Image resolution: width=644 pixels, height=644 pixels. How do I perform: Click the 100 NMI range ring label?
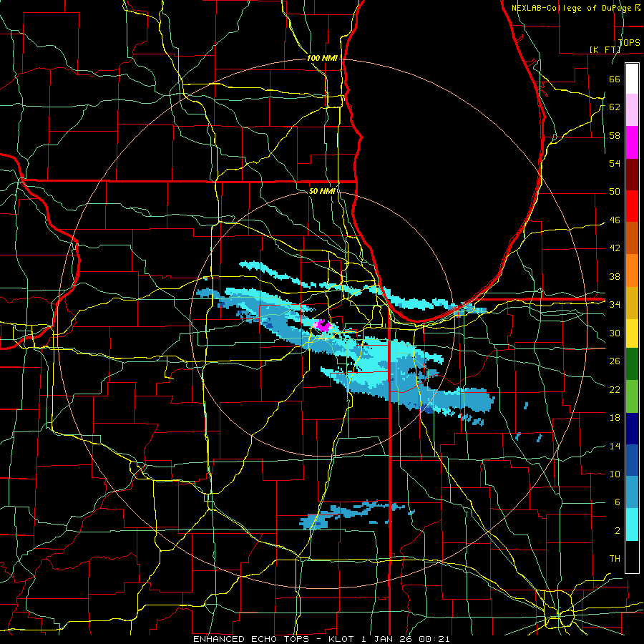pyautogui.click(x=322, y=59)
